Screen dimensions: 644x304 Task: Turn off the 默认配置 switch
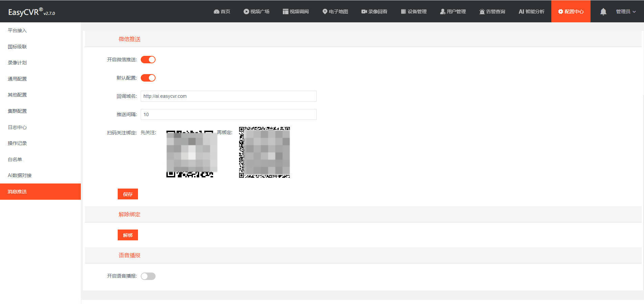tap(148, 78)
